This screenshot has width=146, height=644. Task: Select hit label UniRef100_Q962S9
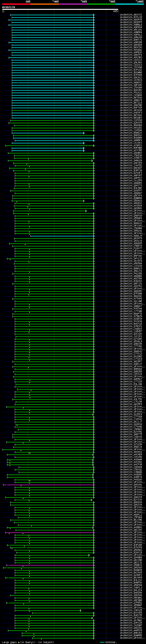point(131,497)
